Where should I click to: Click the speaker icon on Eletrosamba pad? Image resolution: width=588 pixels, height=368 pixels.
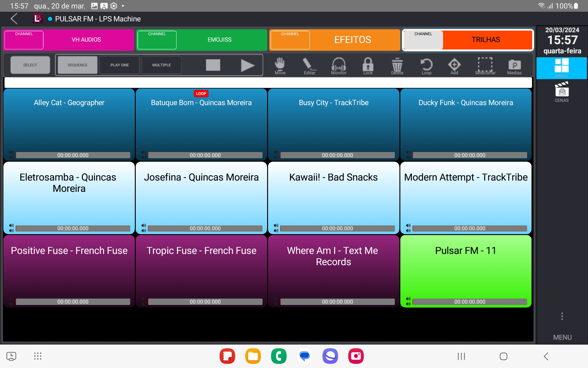coord(11,228)
